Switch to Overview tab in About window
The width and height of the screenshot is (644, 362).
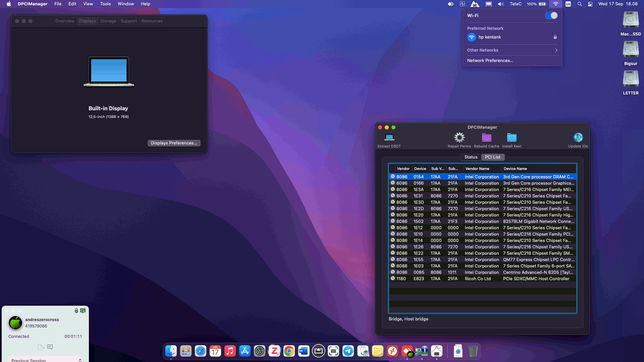click(x=65, y=21)
